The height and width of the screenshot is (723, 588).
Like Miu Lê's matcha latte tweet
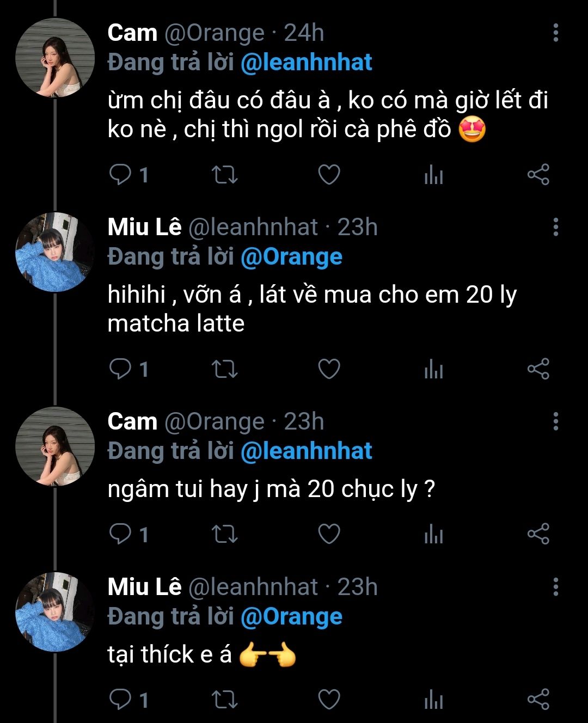click(x=329, y=369)
